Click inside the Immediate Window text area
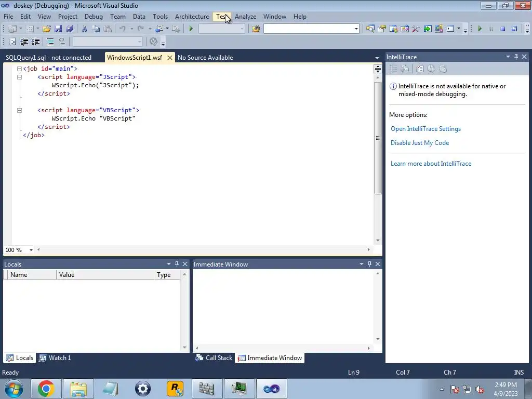Viewport: 532px width, 399px height. tap(283, 307)
